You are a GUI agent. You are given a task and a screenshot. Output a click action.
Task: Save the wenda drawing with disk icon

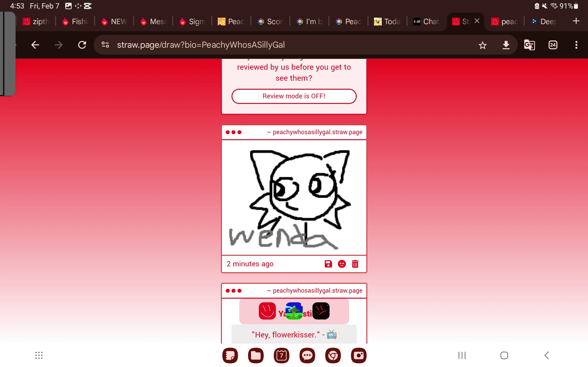pyautogui.click(x=328, y=264)
